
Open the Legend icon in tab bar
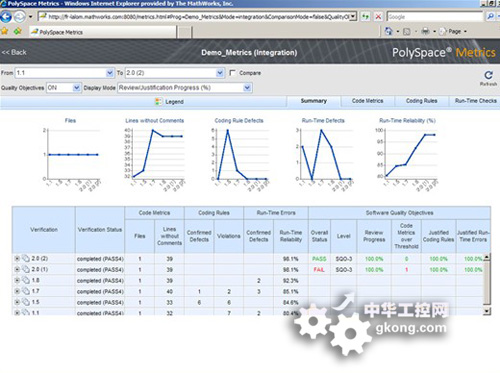pyautogui.click(x=159, y=102)
